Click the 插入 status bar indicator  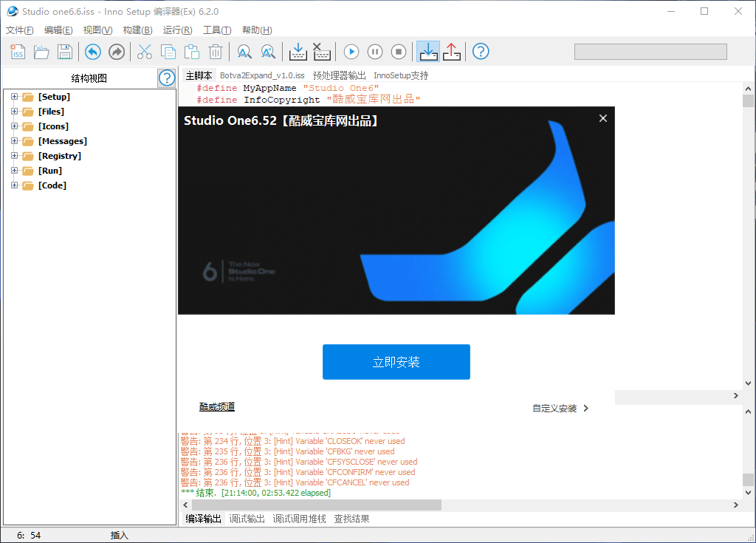pos(119,536)
